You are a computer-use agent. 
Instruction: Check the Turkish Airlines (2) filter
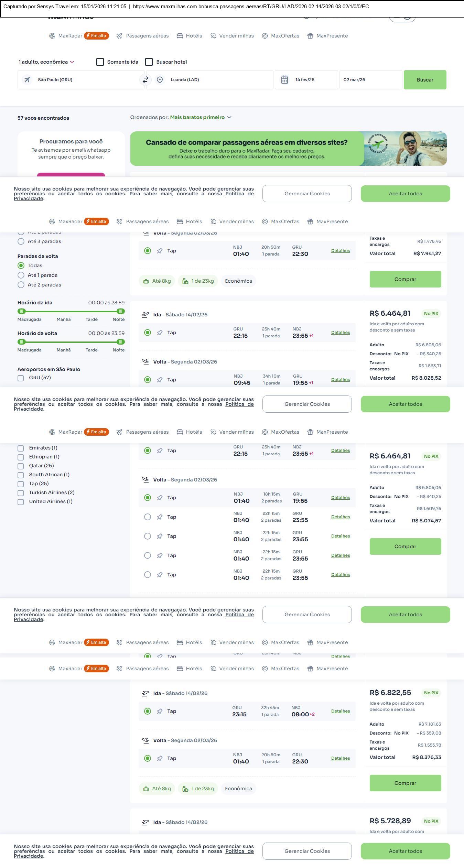[21, 493]
